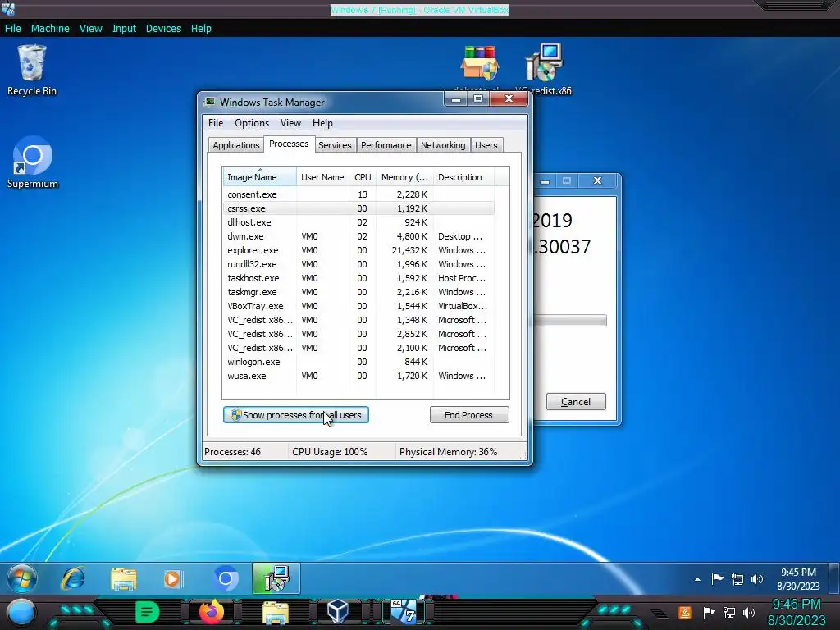Select taskmgr.exe process row
Image resolution: width=840 pixels, height=630 pixels.
click(x=358, y=292)
